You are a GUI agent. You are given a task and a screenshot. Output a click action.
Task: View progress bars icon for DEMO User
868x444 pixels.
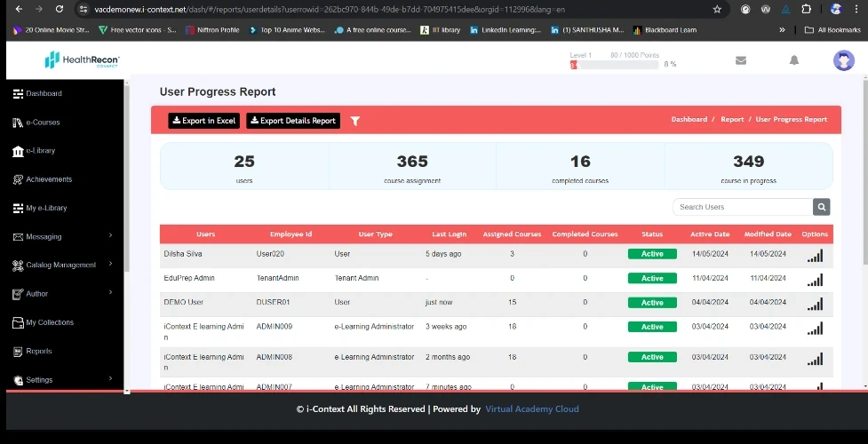pos(815,304)
